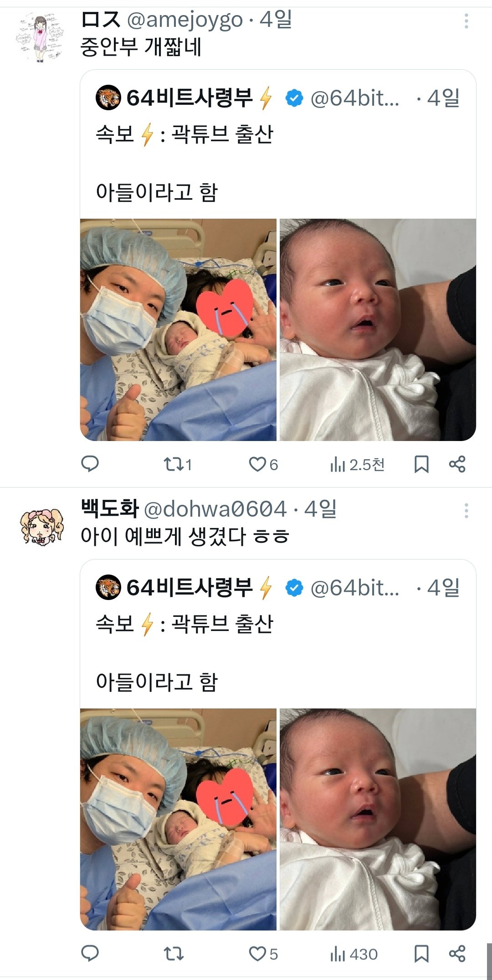The height and width of the screenshot is (980, 492).
Task: Bookmark the dohwa0604 post
Action: coord(421,954)
